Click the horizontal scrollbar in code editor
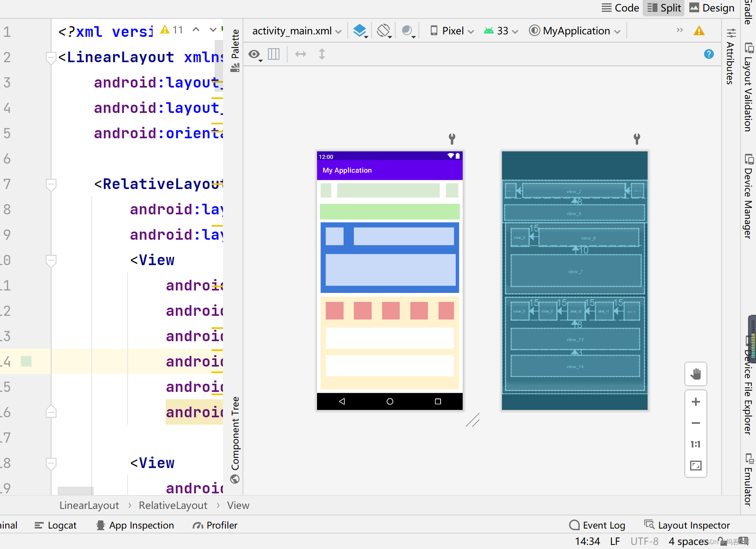 tap(76, 491)
